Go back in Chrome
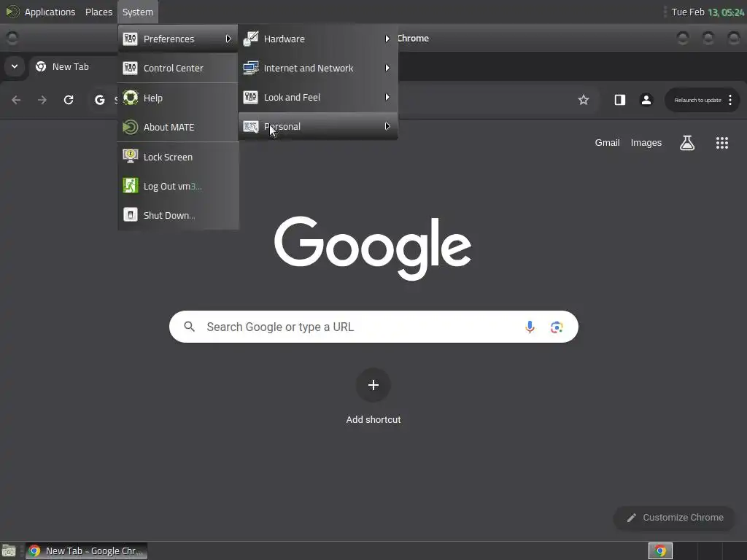This screenshot has height=560, width=747. point(16,99)
